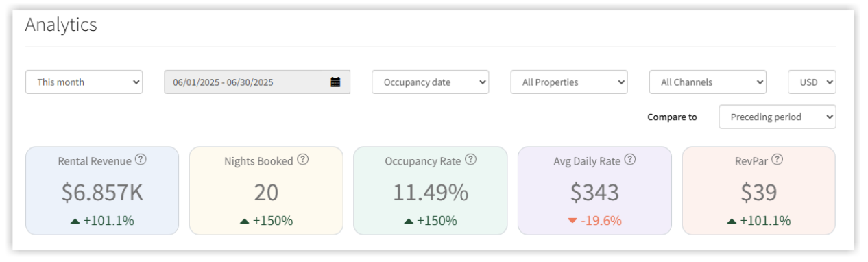This screenshot has width=868, height=262.
Task: Click the 11.49% occupancy rate value
Action: [x=431, y=193]
